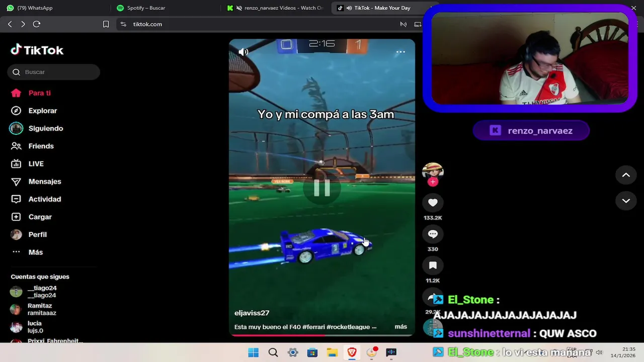Reload the page with refresh icon
644x362 pixels.
[x=37, y=24]
